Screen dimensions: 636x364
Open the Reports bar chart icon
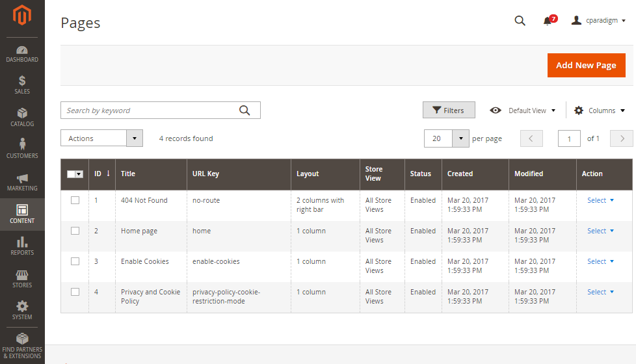coord(22,242)
